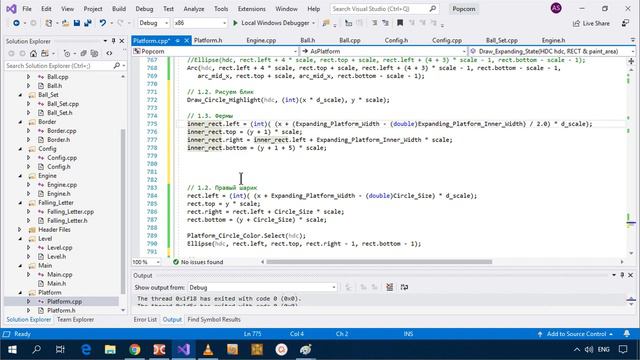Viewport: 640px width, 360px height.
Task: Click the view code icon in Solution Explorer
Action: pyautogui.click(x=109, y=53)
